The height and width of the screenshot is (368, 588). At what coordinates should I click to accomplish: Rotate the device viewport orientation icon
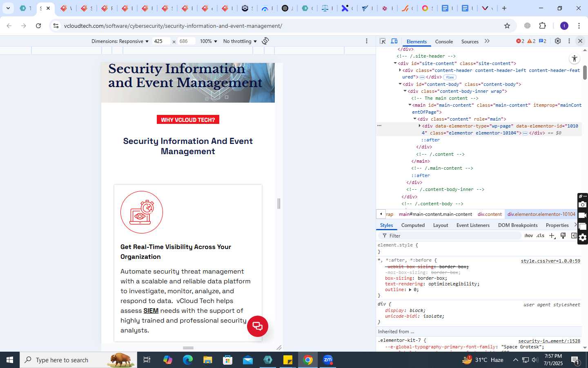coord(265,41)
